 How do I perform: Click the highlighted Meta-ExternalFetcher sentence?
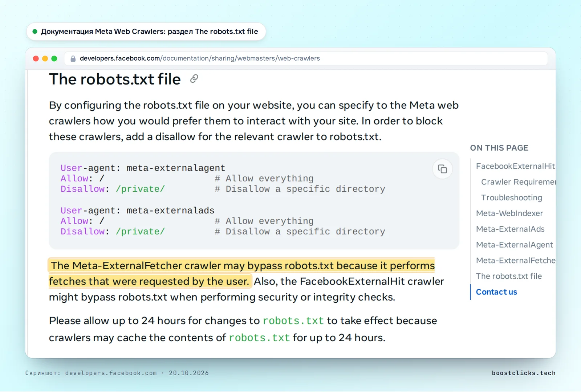click(x=241, y=273)
